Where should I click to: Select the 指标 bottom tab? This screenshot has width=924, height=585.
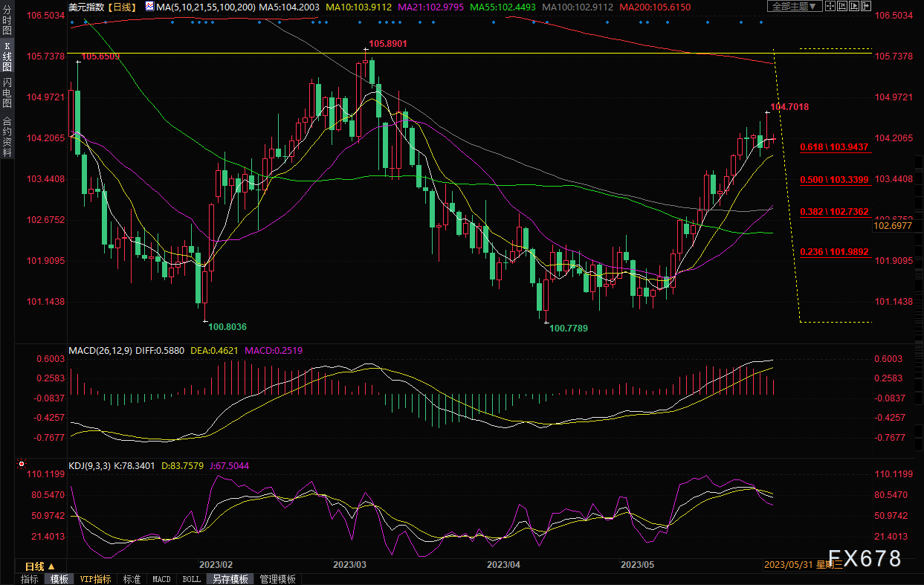(30, 579)
